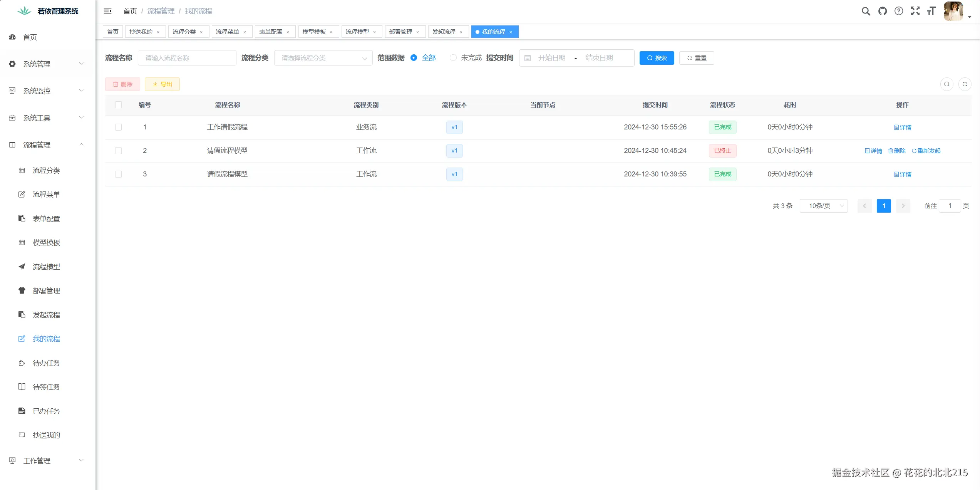The height and width of the screenshot is (490, 980).
Task: Open 待办任务 in the sidebar
Action: point(46,363)
